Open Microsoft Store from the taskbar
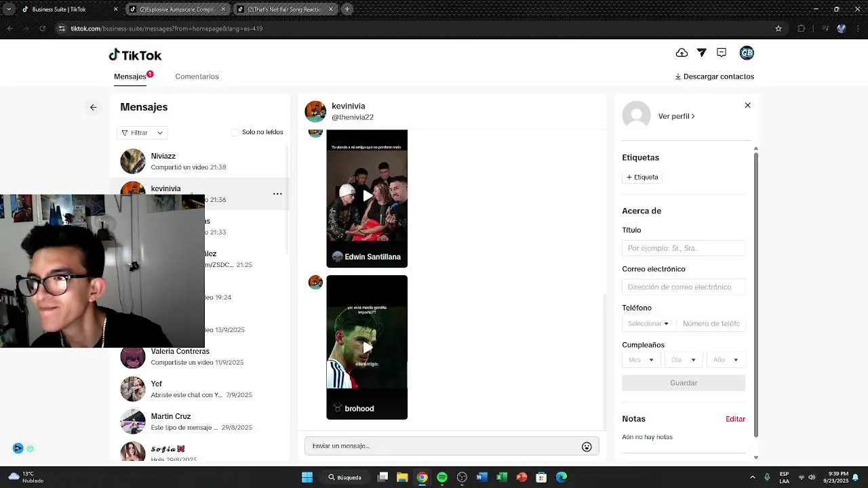 (x=541, y=477)
